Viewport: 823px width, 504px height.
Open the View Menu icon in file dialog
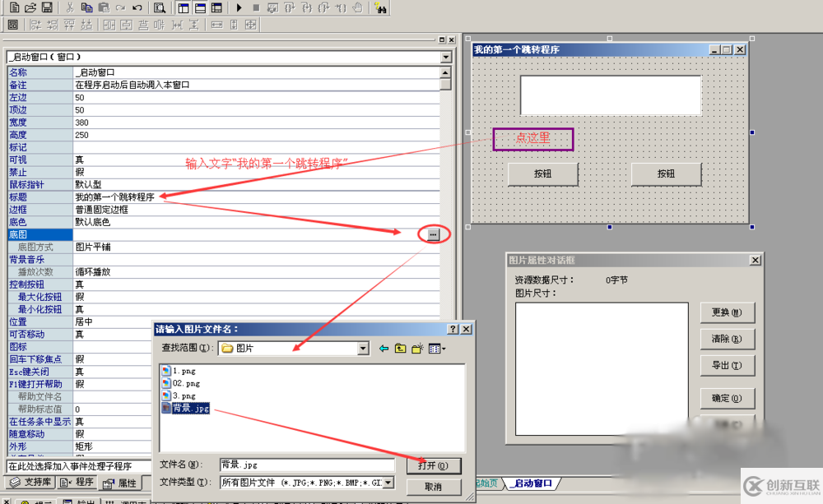437,349
